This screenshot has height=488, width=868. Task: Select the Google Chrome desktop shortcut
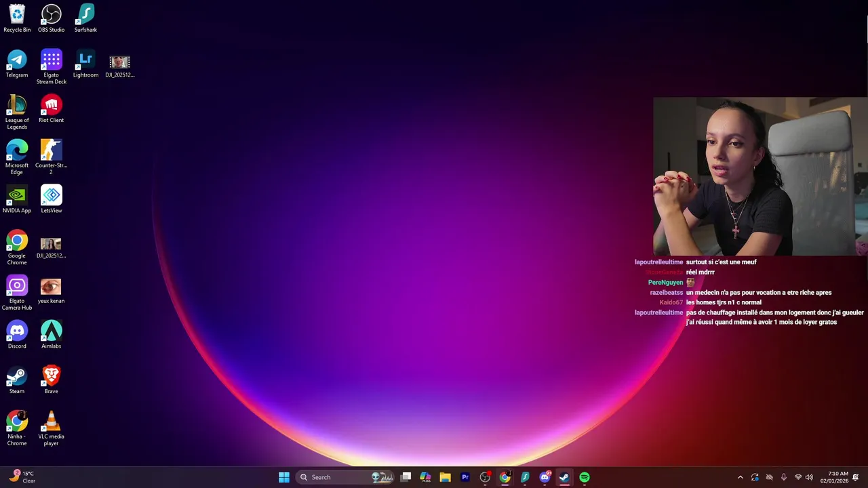pyautogui.click(x=17, y=247)
